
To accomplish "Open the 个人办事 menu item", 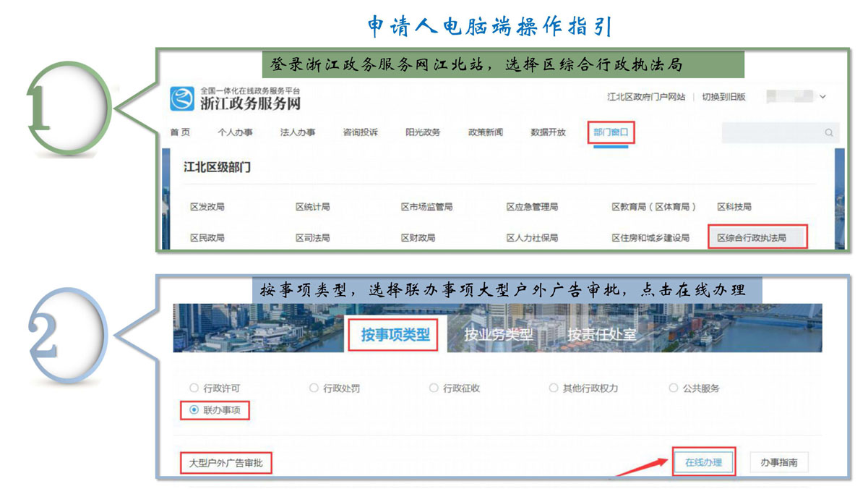I will (235, 132).
